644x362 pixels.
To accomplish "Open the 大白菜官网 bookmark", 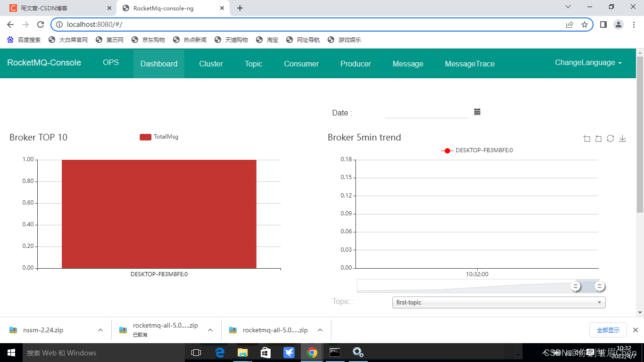I will pyautogui.click(x=68, y=40).
